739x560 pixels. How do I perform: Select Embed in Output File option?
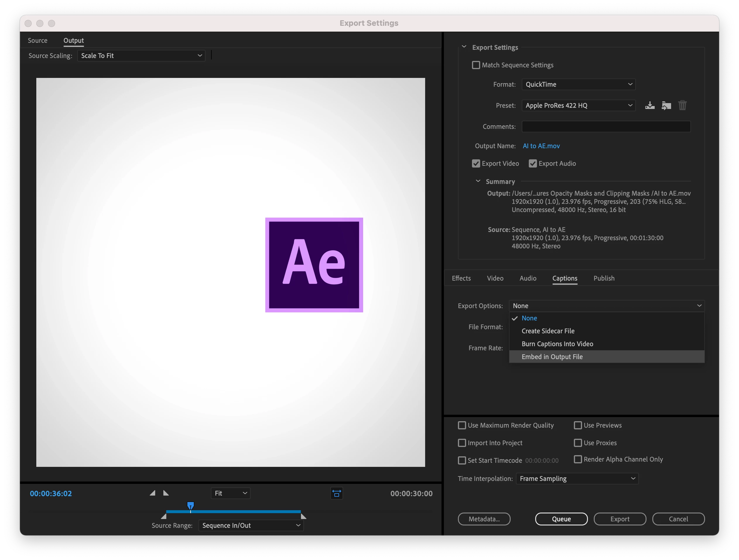(x=552, y=357)
